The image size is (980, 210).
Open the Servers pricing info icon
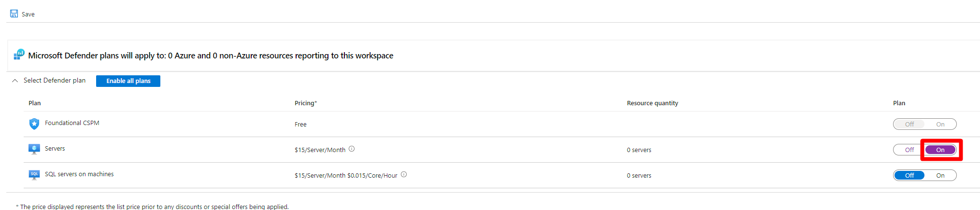click(x=352, y=149)
